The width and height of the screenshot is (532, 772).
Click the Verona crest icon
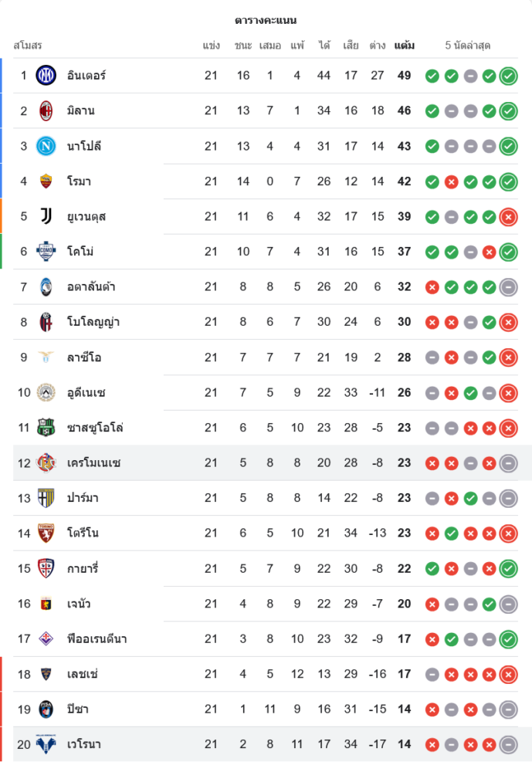tap(46, 744)
